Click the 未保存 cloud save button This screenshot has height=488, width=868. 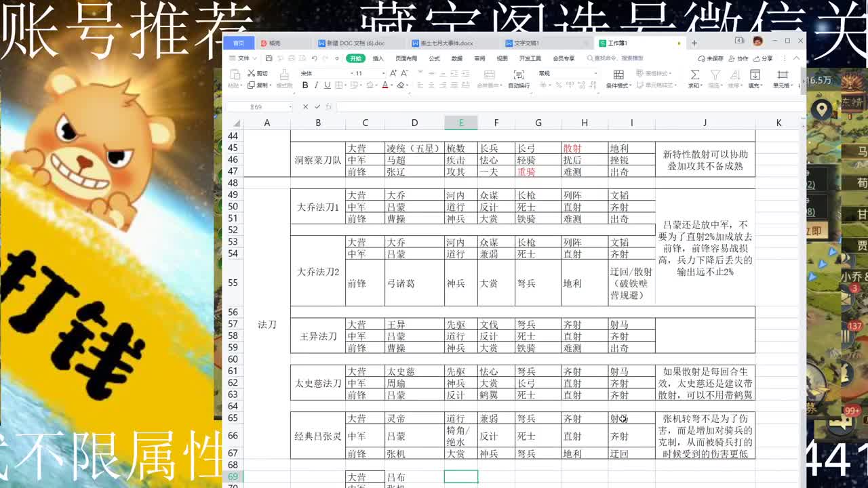point(711,58)
